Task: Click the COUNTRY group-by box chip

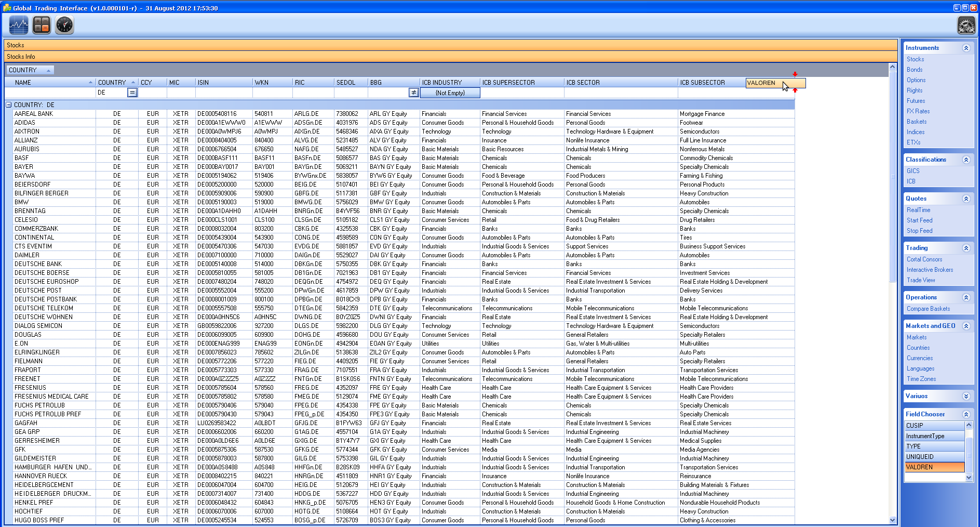Action: click(30, 70)
